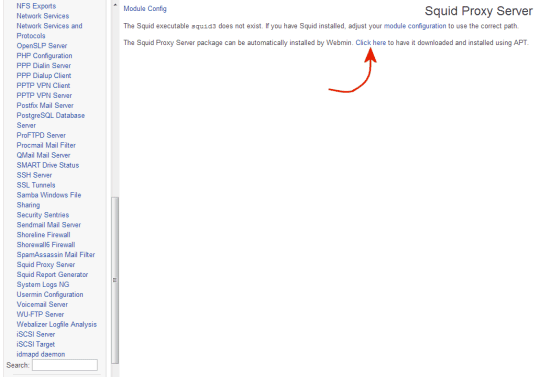Image resolution: width=550 pixels, height=377 pixels.
Task: Open the iSCSI Target module
Action: (x=36, y=344)
